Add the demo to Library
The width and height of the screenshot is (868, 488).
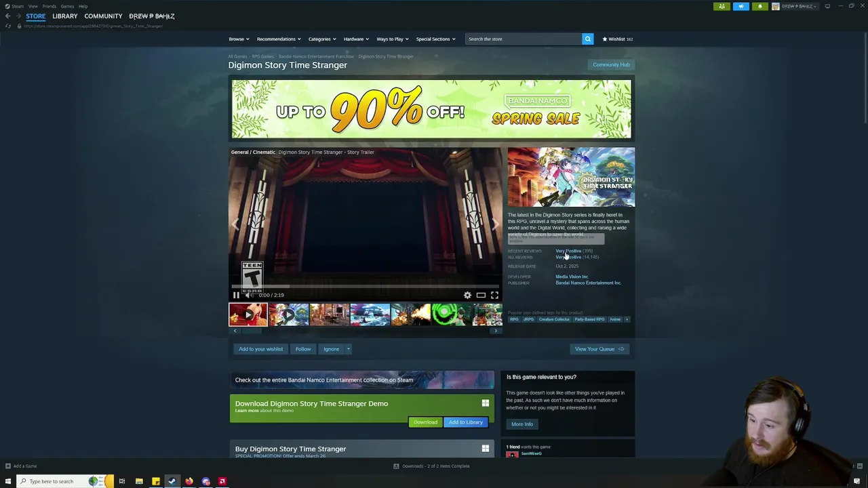(x=466, y=422)
